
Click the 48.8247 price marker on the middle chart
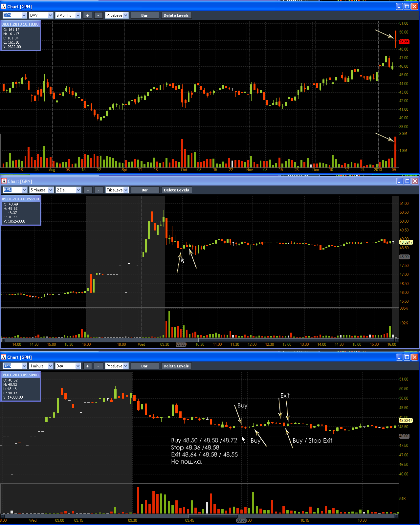tap(406, 242)
